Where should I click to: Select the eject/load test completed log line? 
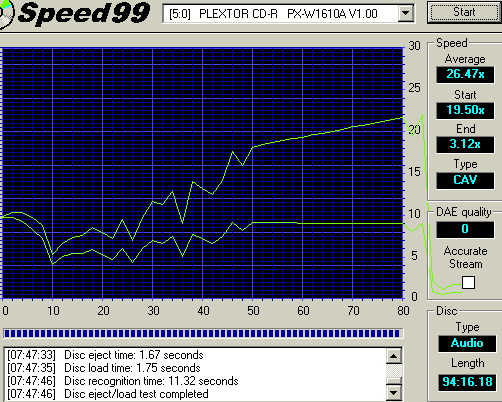[108, 394]
